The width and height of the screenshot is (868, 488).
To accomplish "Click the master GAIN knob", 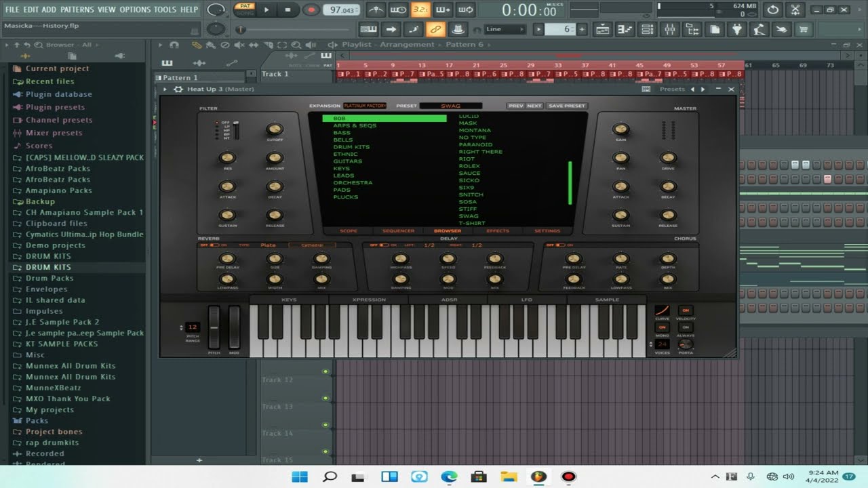I will pyautogui.click(x=620, y=129).
